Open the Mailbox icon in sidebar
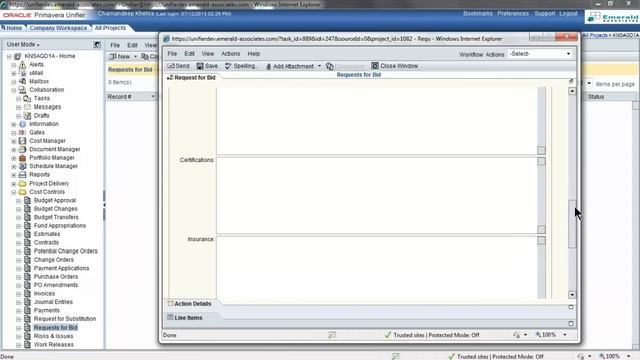The image size is (640, 360). (x=22, y=81)
